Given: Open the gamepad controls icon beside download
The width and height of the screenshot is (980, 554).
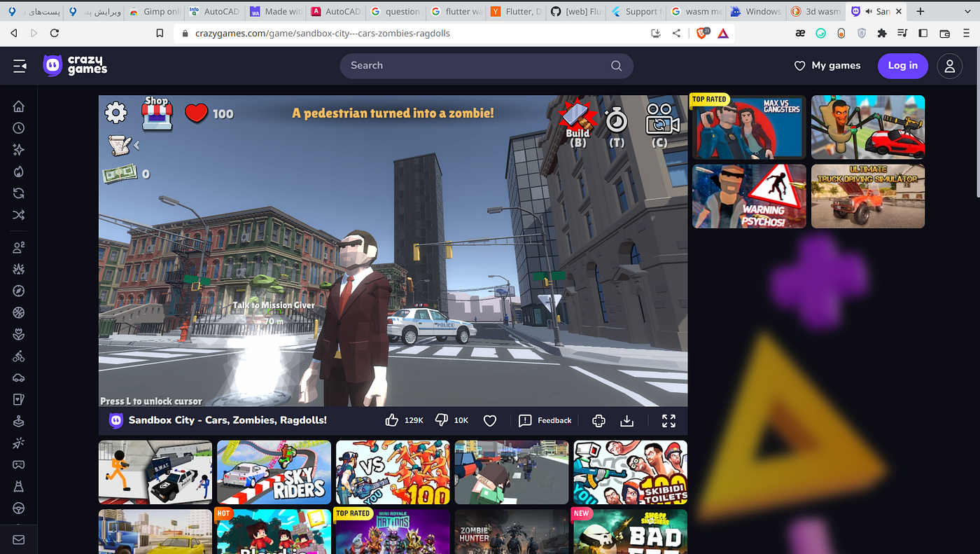Looking at the screenshot, I should [598, 420].
